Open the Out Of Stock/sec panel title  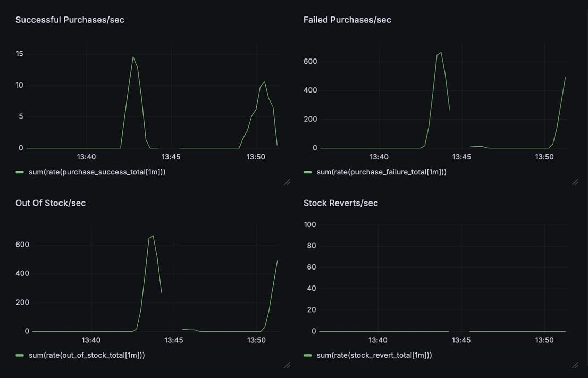point(51,203)
